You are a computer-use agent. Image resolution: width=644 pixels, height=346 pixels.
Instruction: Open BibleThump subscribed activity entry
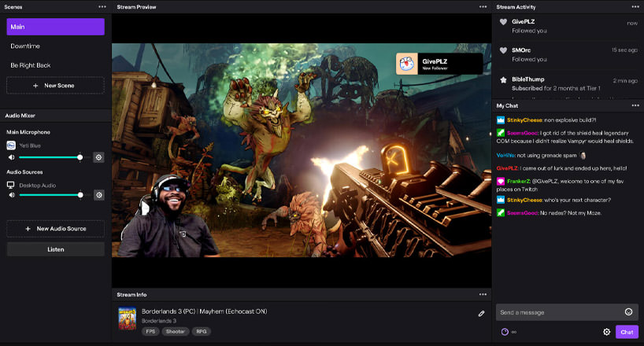(568, 83)
